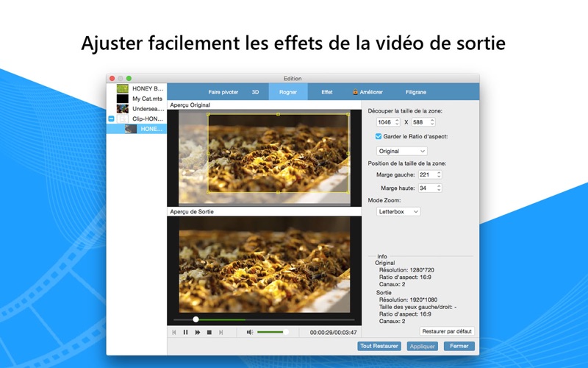The image size is (588, 368).
Task: Toggle Garder le Ratio d'aspect checkbox
Action: point(379,136)
